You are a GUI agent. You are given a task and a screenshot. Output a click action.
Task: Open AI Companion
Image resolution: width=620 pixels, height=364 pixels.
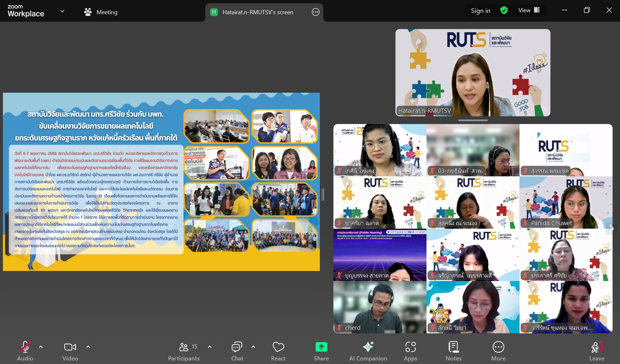[x=368, y=351]
